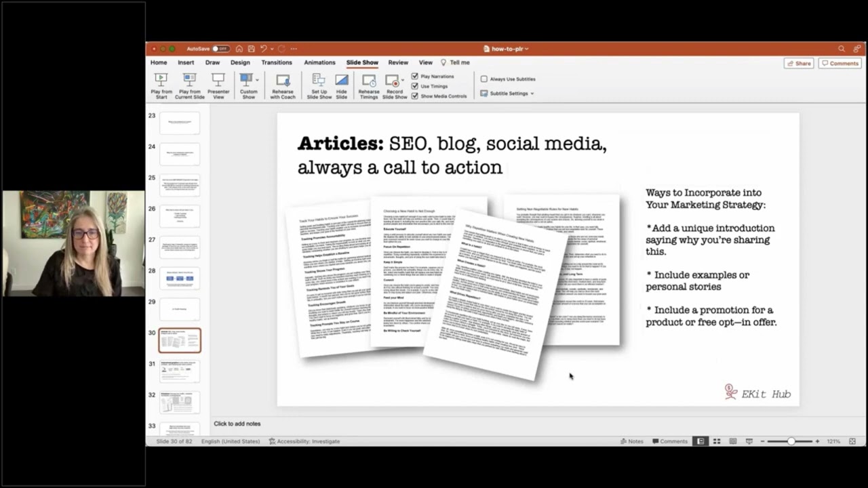The image size is (868, 488).
Task: Open more quick access options (ellipsis)
Action: pyautogui.click(x=294, y=49)
